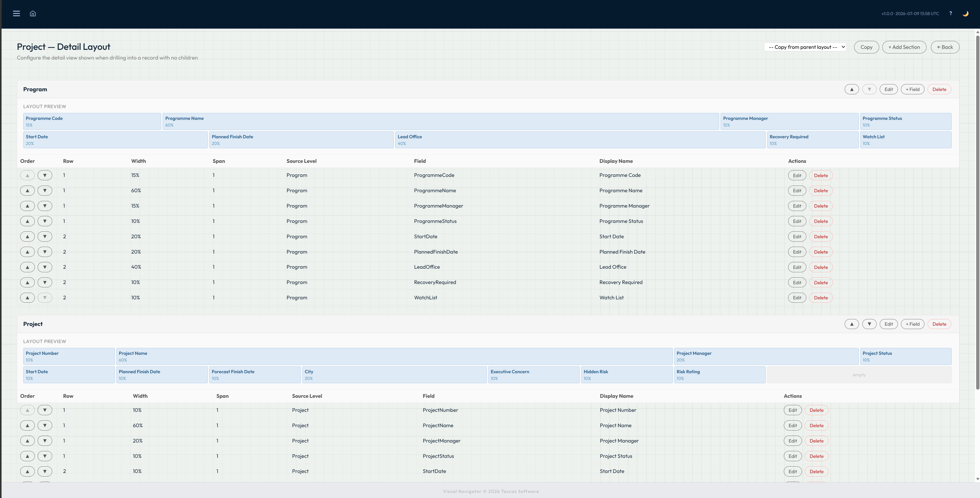This screenshot has height=498, width=980.
Task: Delete the ProjectName field row
Action: click(817, 425)
